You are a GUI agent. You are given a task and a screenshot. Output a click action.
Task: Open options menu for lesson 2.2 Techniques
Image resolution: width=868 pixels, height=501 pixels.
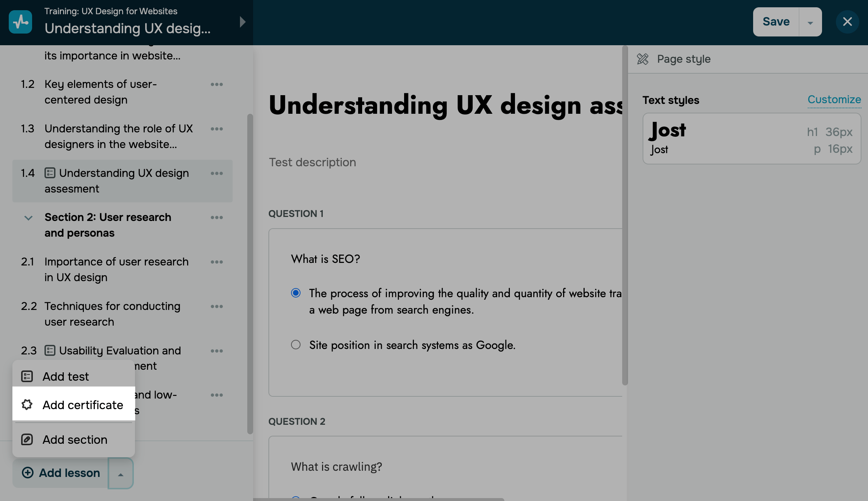(217, 306)
